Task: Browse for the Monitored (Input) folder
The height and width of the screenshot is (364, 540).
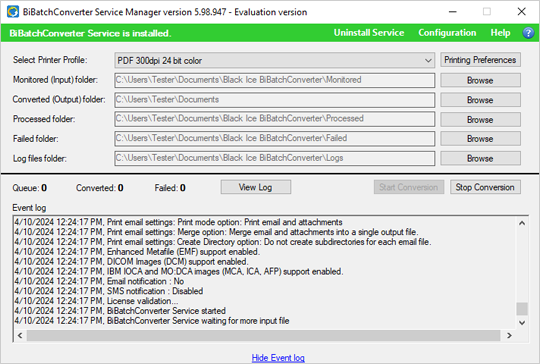Action: 480,80
